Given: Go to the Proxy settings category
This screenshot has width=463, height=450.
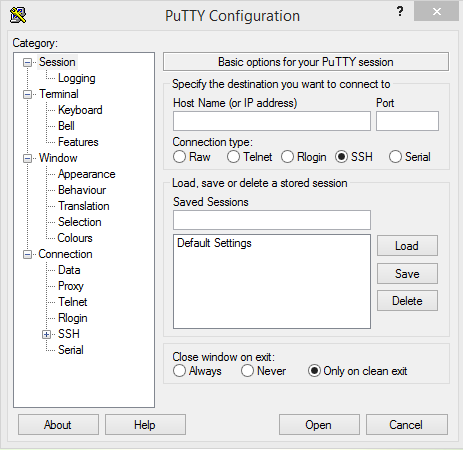Looking at the screenshot, I should coord(71,286).
